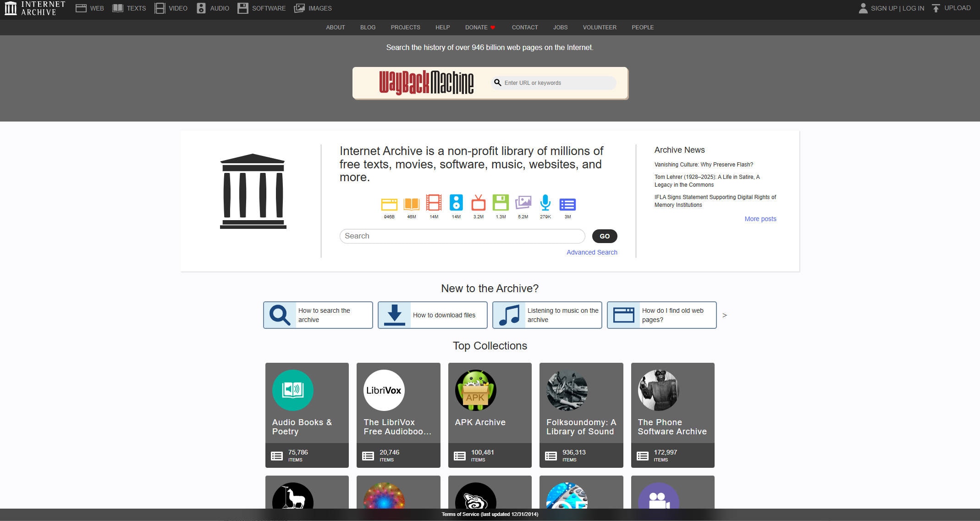The width and height of the screenshot is (980, 521).
Task: Open The Phone Software Archive collection
Action: pos(673,415)
